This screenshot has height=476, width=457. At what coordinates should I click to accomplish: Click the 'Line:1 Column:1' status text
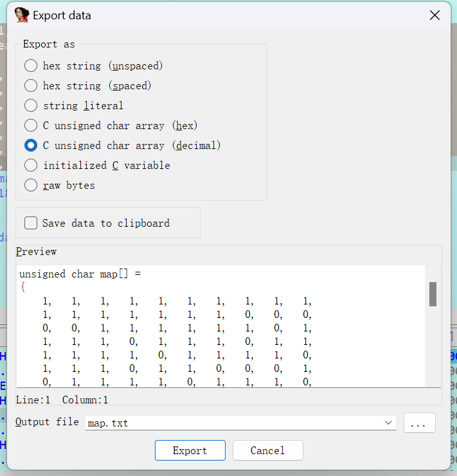pyautogui.click(x=62, y=400)
